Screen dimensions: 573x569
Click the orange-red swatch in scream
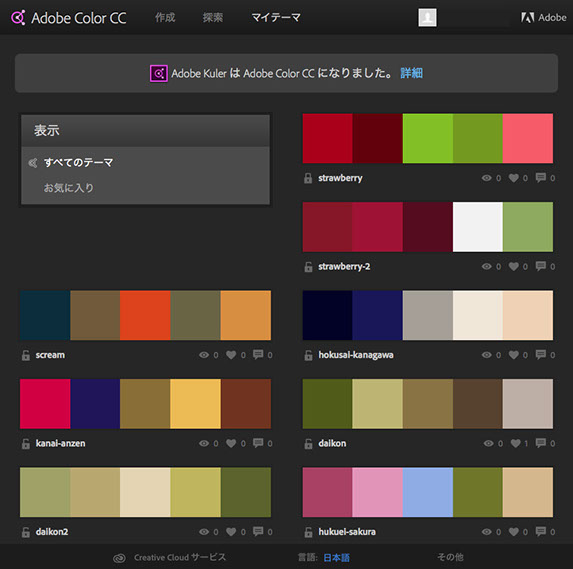click(x=145, y=315)
